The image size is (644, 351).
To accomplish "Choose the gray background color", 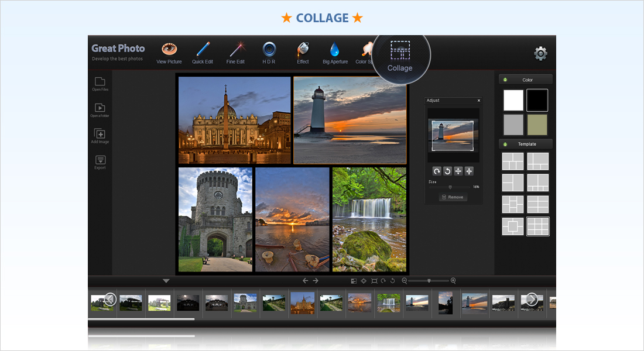I will click(x=513, y=125).
